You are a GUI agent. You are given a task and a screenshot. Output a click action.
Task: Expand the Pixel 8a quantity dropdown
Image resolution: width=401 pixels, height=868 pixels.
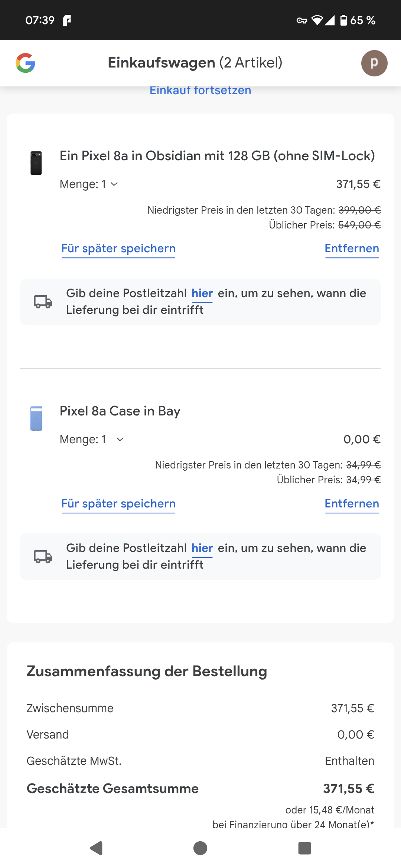[x=89, y=184]
